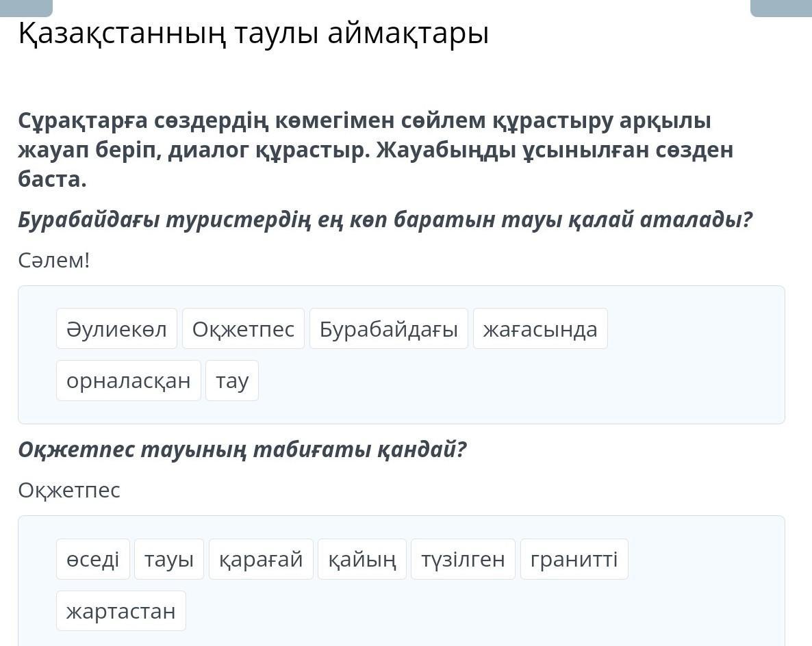Choose the жартастан word chip
812x646 pixels.
(120, 611)
